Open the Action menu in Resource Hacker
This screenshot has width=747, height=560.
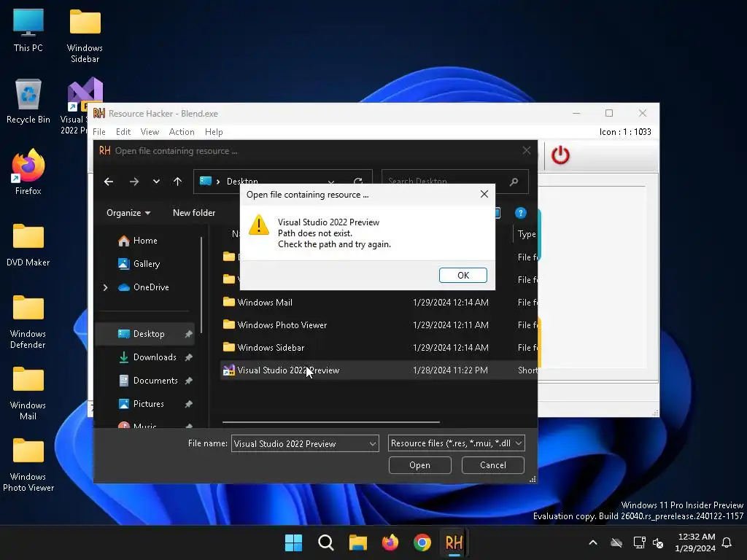coord(182,132)
